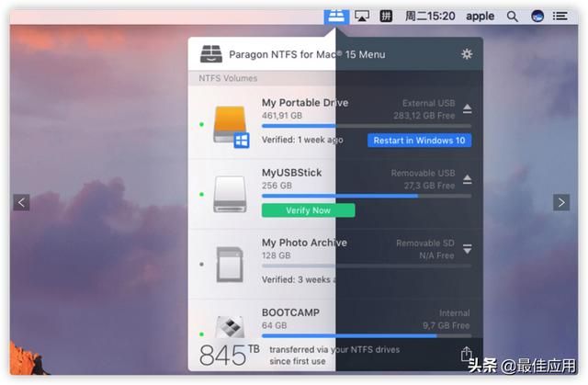Select the BOOTCAMP drive icon
Viewport: 588px width, 385px height.
pos(230,327)
